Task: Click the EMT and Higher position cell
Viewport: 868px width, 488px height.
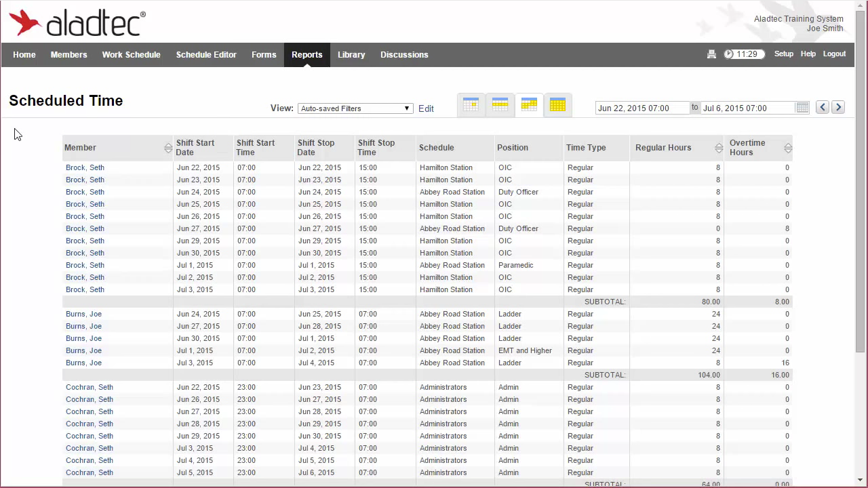Action: point(526,350)
